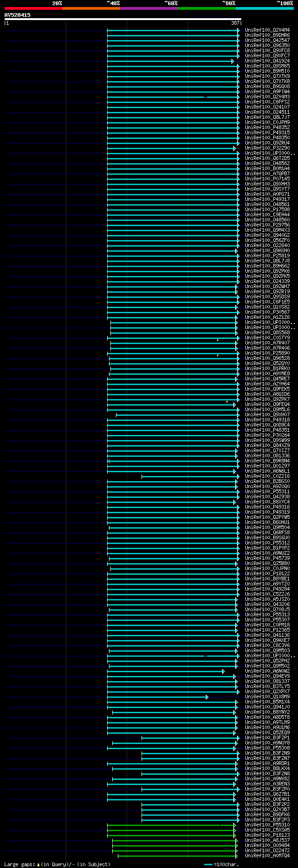Select label UniRef100_A6N0W2
The width and height of the screenshot is (298, 868).
coord(267,671)
